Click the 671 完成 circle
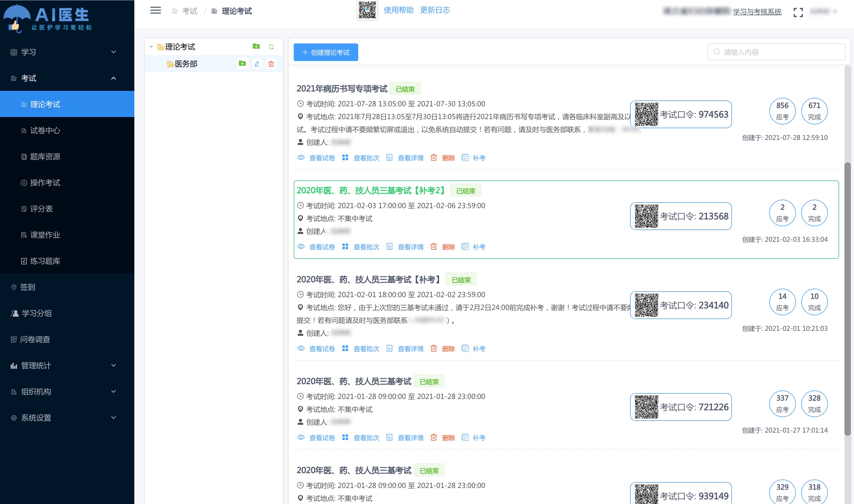This screenshot has height=504, width=854. [814, 111]
